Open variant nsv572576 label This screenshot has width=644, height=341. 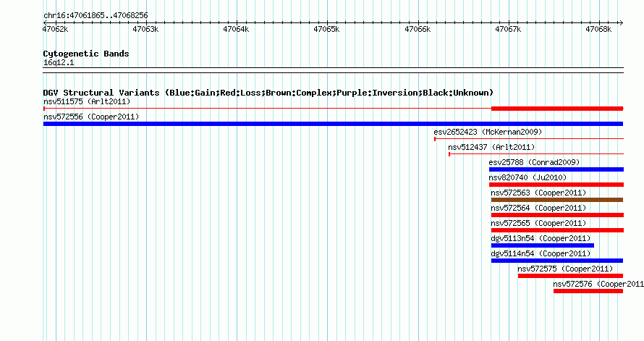(x=598, y=285)
